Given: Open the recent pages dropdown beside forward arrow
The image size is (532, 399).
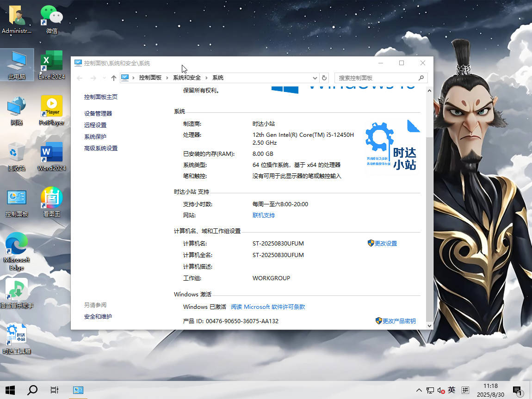Looking at the screenshot, I should click(104, 78).
